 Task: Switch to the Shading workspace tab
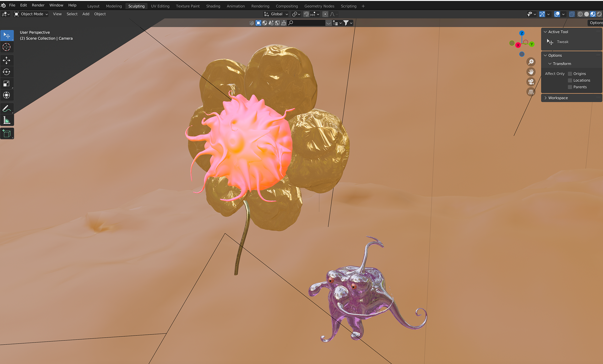pyautogui.click(x=213, y=6)
